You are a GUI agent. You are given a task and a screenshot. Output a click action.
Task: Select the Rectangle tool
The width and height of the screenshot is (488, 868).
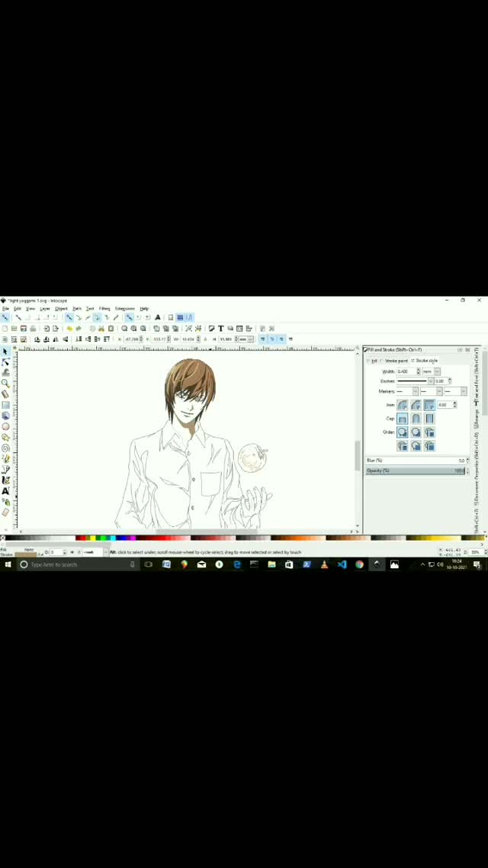[x=5, y=405]
